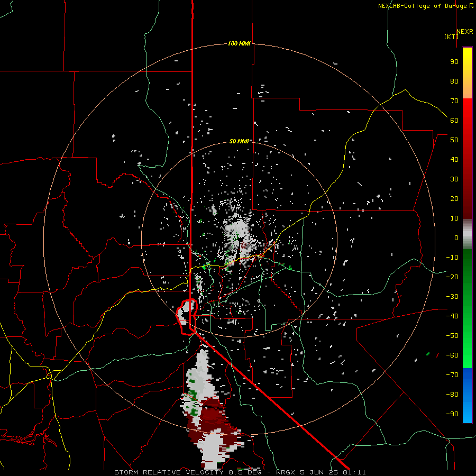Click the 10 value on the color scale

[x=454, y=218]
